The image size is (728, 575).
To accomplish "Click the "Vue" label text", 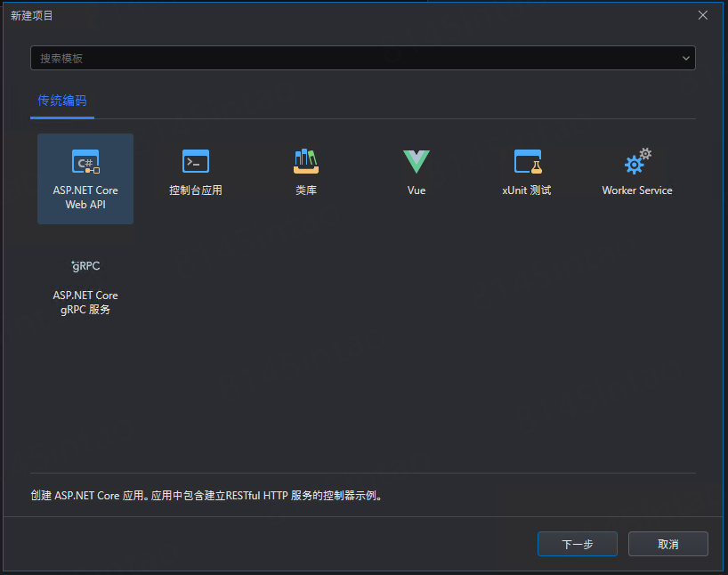I will (417, 190).
